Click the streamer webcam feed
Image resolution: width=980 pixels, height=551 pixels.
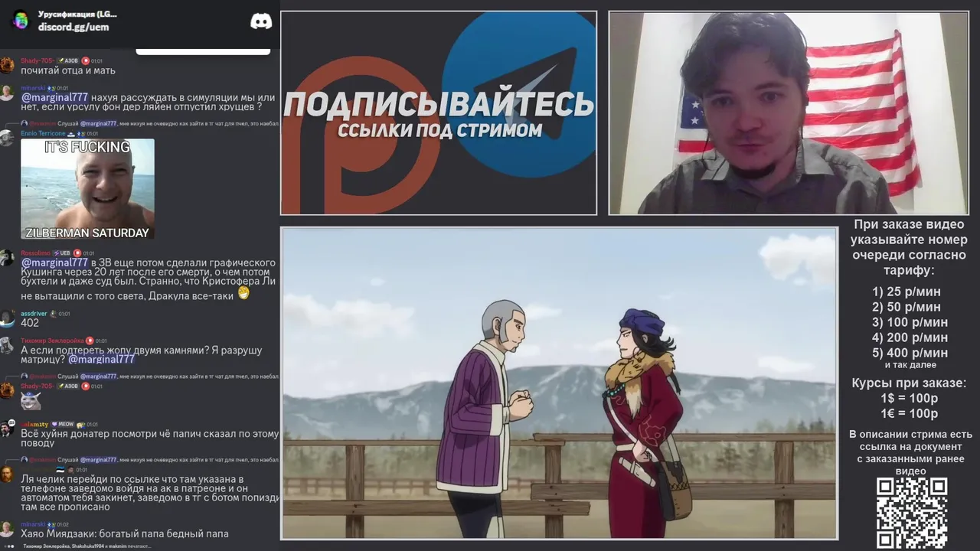pos(789,113)
